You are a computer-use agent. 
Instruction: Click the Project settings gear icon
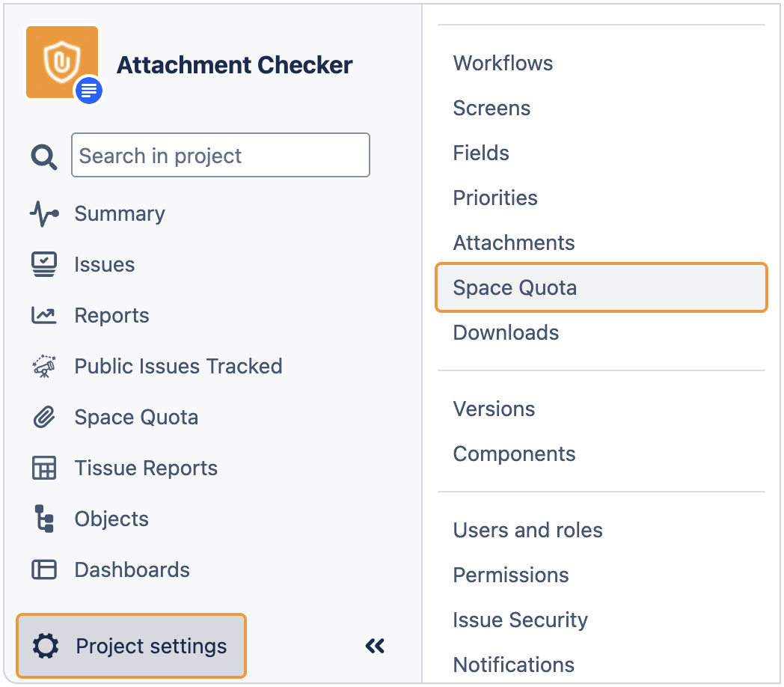[45, 646]
